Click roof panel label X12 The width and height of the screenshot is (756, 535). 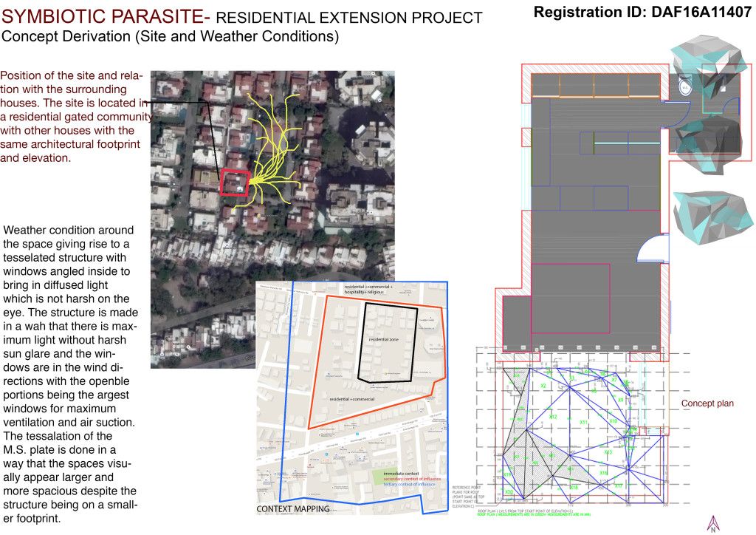coord(553,417)
